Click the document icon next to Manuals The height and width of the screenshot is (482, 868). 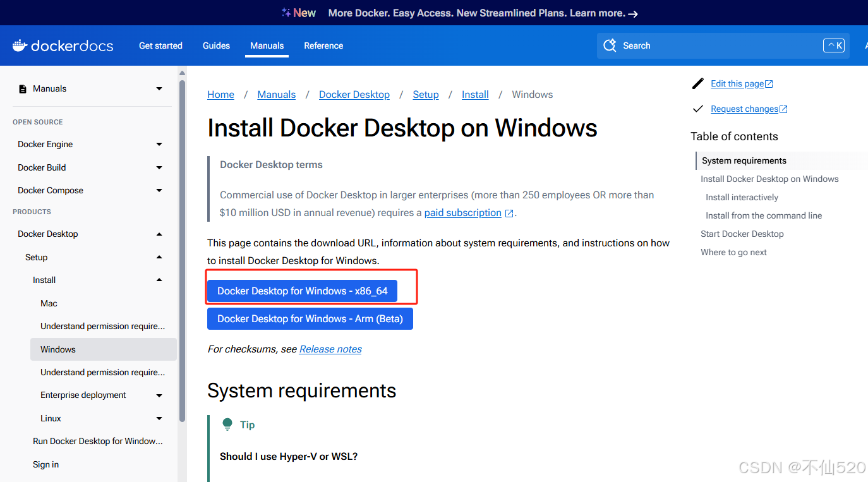click(23, 89)
